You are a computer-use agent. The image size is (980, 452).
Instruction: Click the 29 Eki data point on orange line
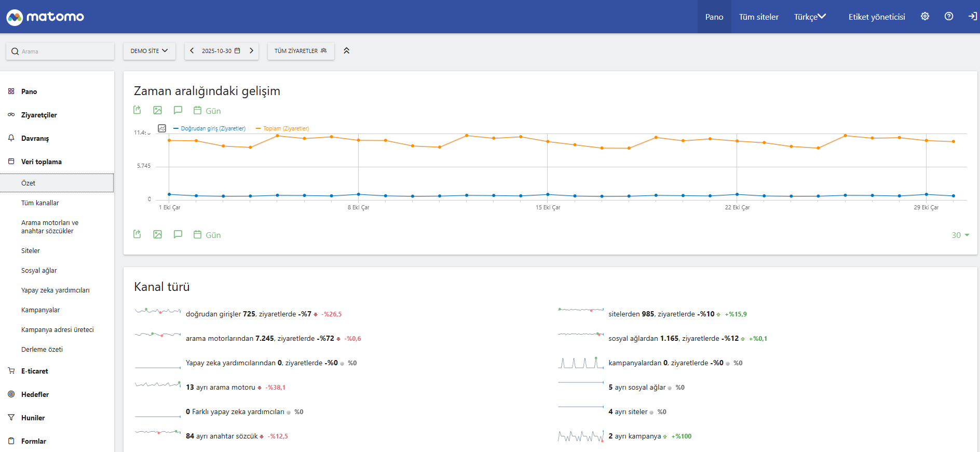(926, 140)
